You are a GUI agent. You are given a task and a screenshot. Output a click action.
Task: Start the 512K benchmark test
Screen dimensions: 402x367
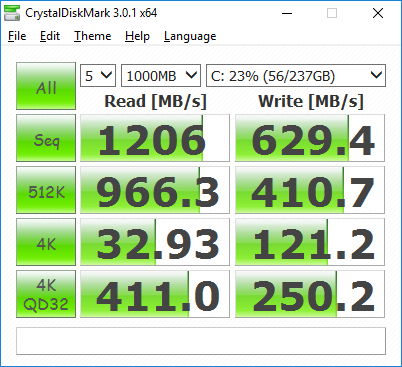click(46, 190)
